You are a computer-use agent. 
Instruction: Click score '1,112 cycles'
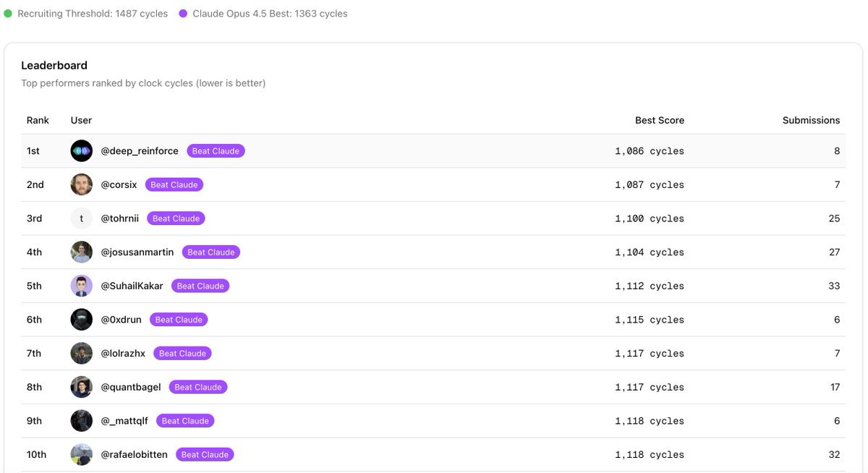(x=650, y=286)
